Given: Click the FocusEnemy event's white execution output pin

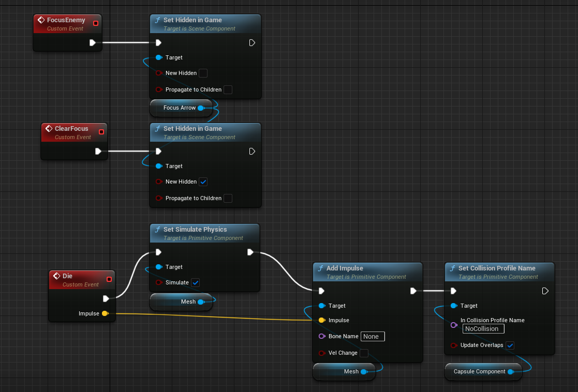Looking at the screenshot, I should 93,43.
